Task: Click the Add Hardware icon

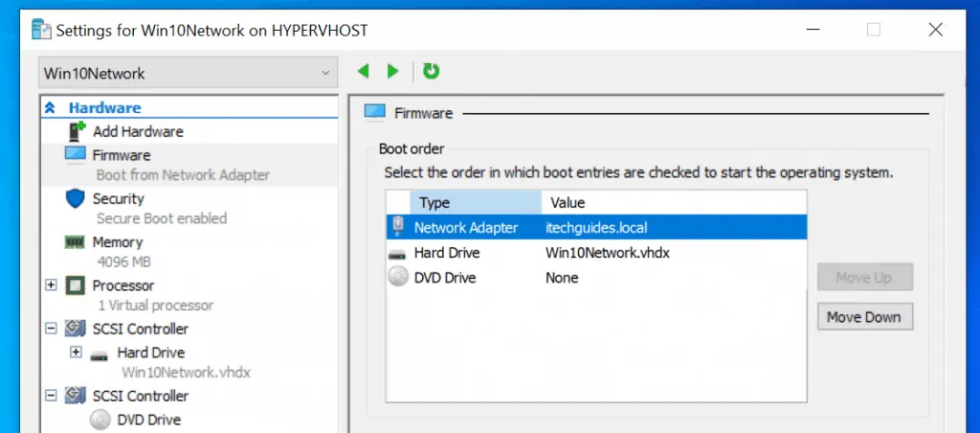Action: 77,131
